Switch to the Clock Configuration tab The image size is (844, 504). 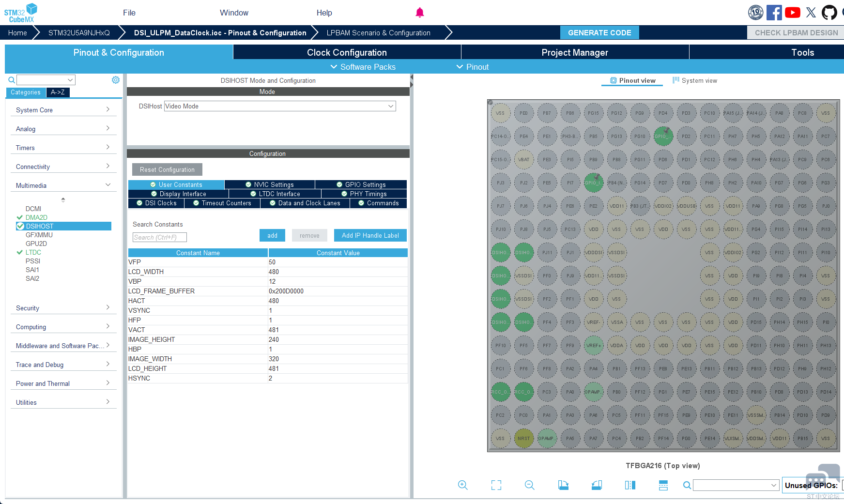point(347,52)
